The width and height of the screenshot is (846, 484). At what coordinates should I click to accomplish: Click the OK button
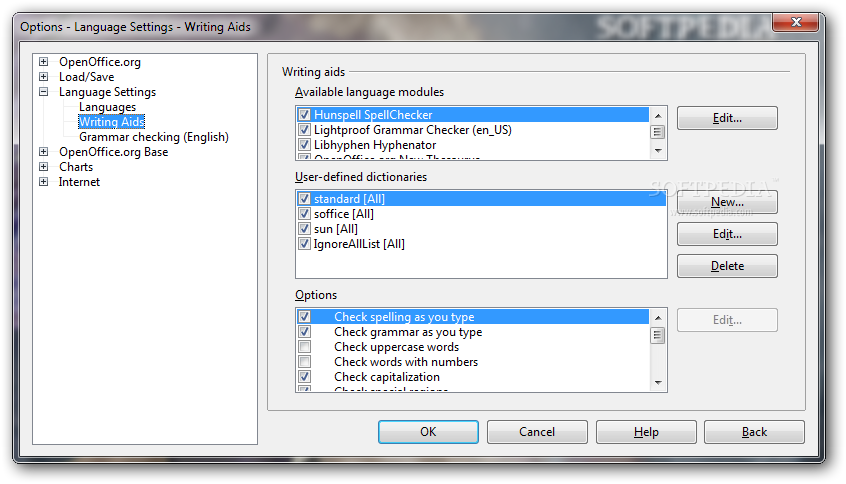point(428,432)
